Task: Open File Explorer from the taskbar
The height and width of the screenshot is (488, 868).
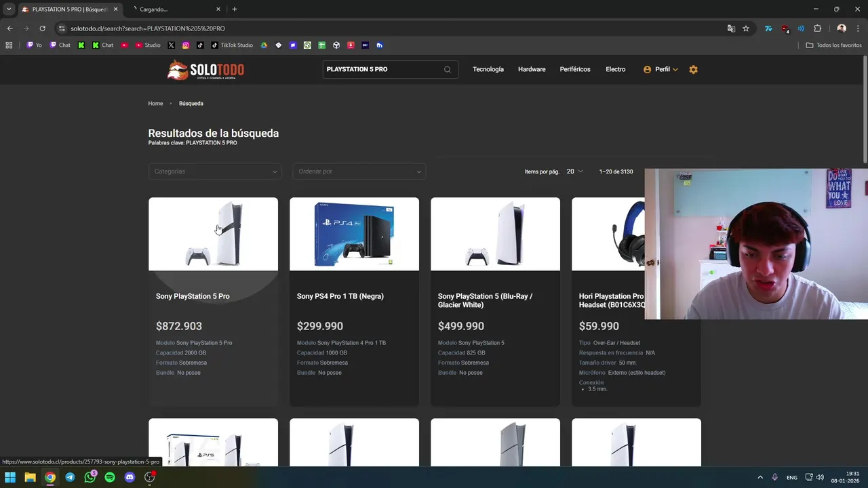Action: click(x=30, y=477)
